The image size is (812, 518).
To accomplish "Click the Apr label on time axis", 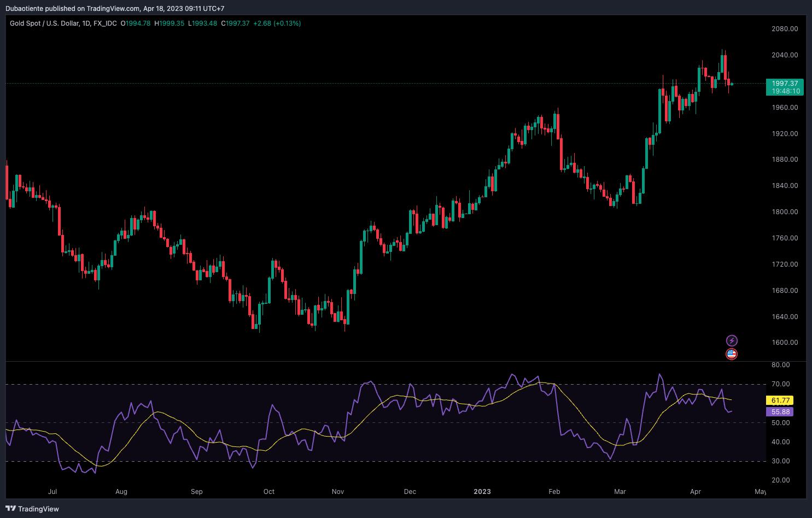I will coord(696,492).
